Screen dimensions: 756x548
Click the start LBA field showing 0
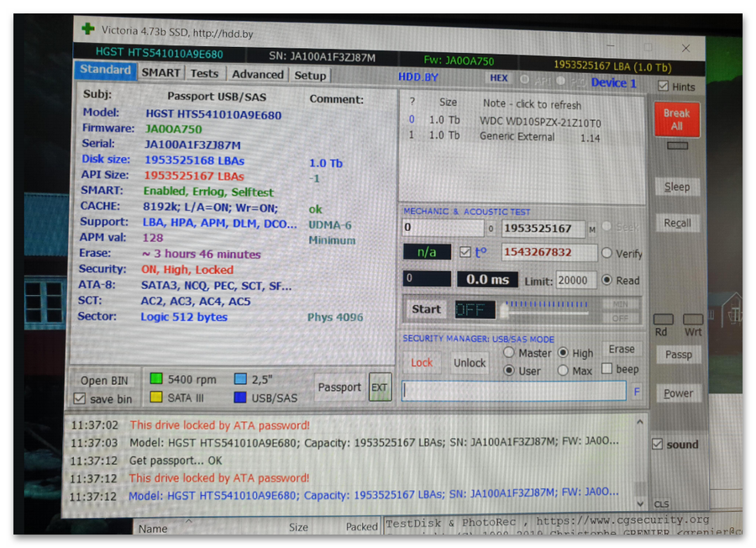click(x=443, y=227)
